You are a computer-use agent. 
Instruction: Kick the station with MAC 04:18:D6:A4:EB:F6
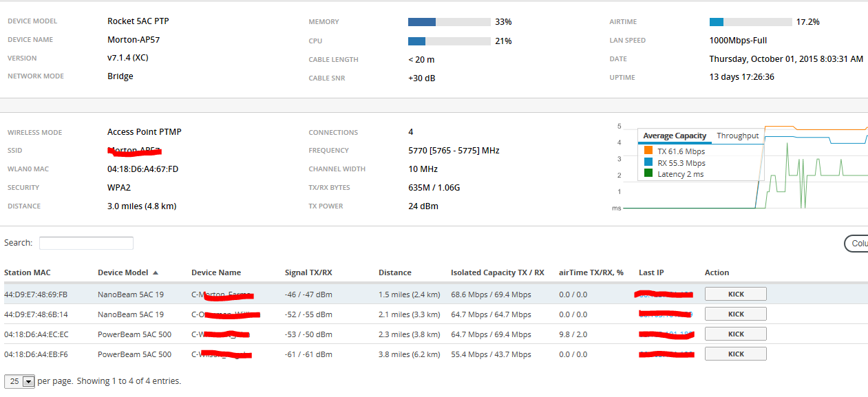[735, 354]
